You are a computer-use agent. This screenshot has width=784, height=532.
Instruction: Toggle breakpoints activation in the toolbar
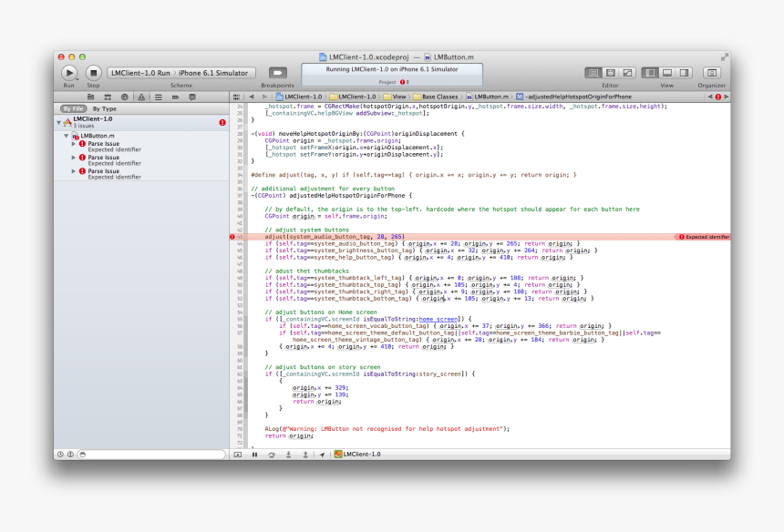click(x=276, y=73)
